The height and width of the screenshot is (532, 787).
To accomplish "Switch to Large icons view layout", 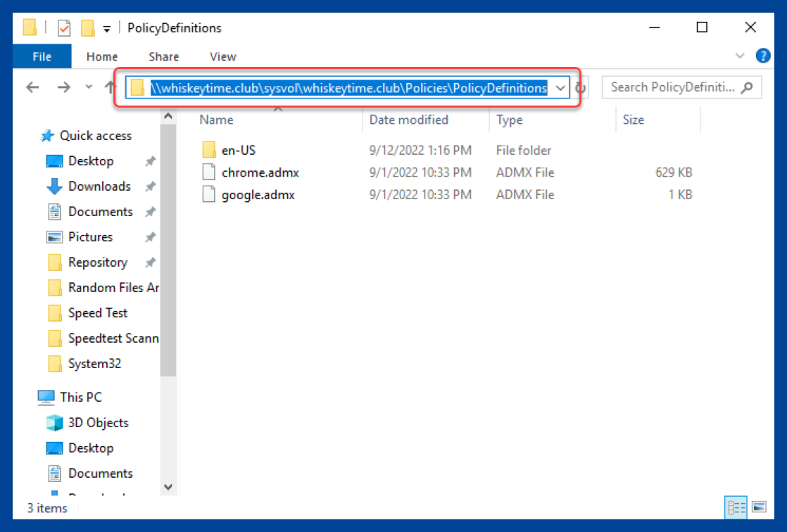I will pos(759,507).
